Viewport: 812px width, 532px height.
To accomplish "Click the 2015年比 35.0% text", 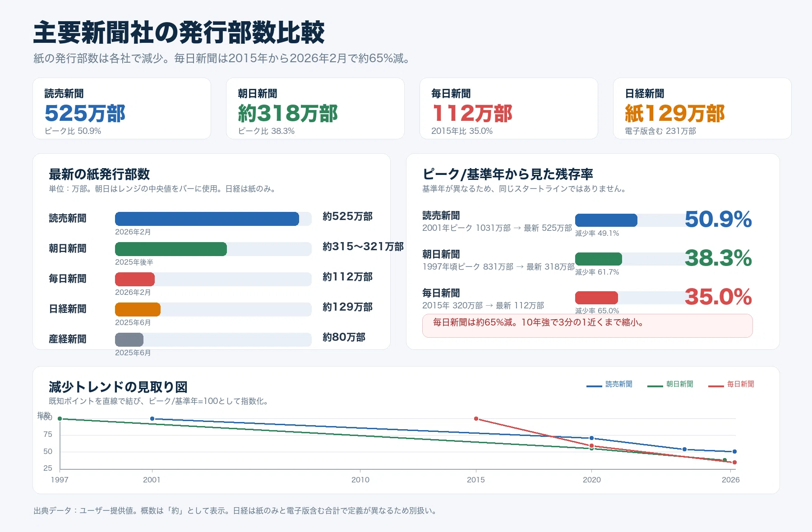I will (x=462, y=131).
